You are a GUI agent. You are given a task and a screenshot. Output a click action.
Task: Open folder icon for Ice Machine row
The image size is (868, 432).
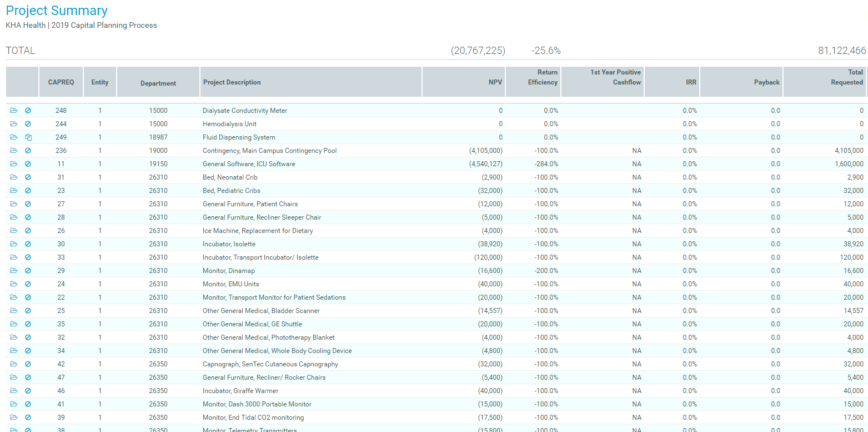(x=14, y=231)
